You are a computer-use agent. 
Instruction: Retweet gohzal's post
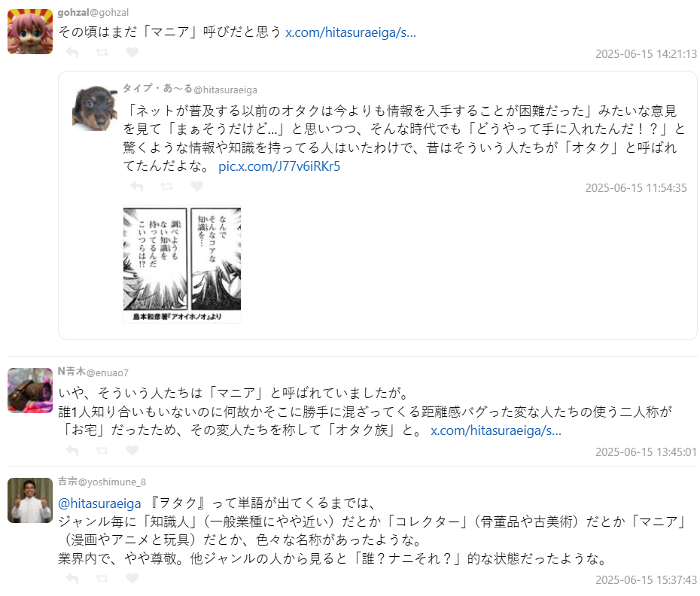[x=102, y=53]
